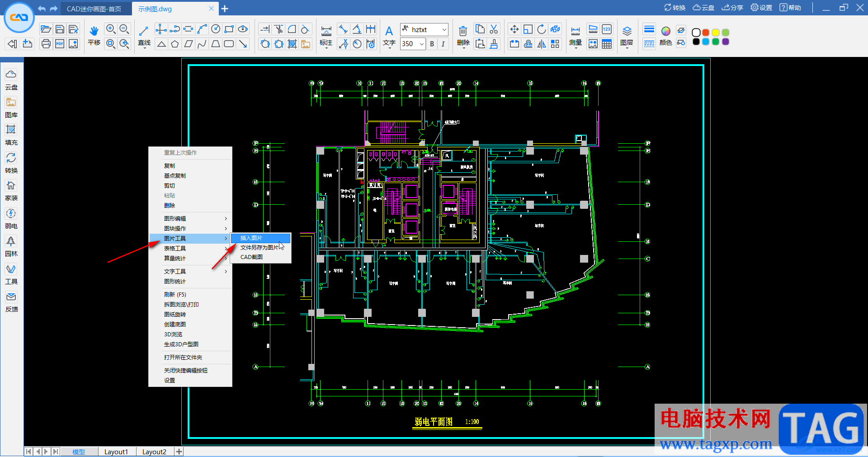
Task: Click the 分享 share button
Action: click(x=732, y=8)
